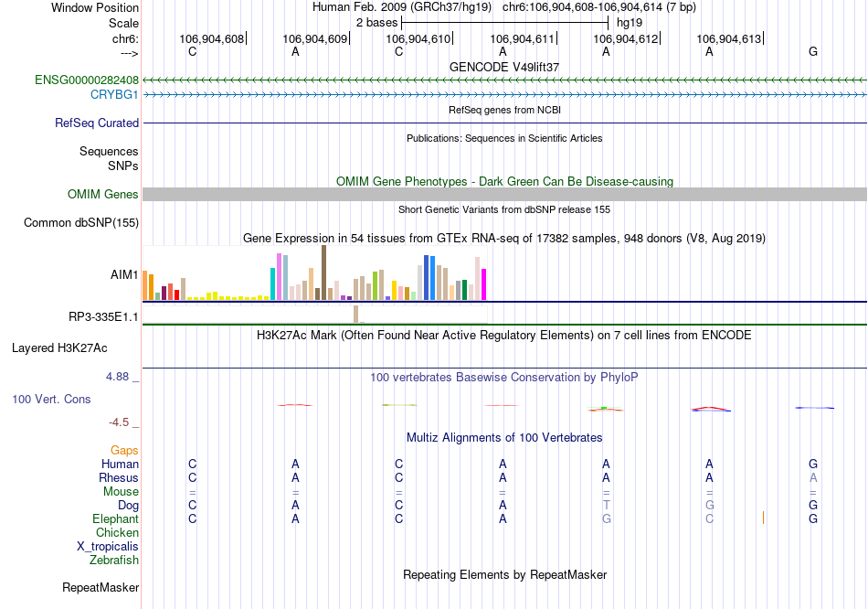Image resolution: width=868 pixels, height=609 pixels.
Task: Click the blue CRYBG1 arrow track line
Action: point(504,95)
